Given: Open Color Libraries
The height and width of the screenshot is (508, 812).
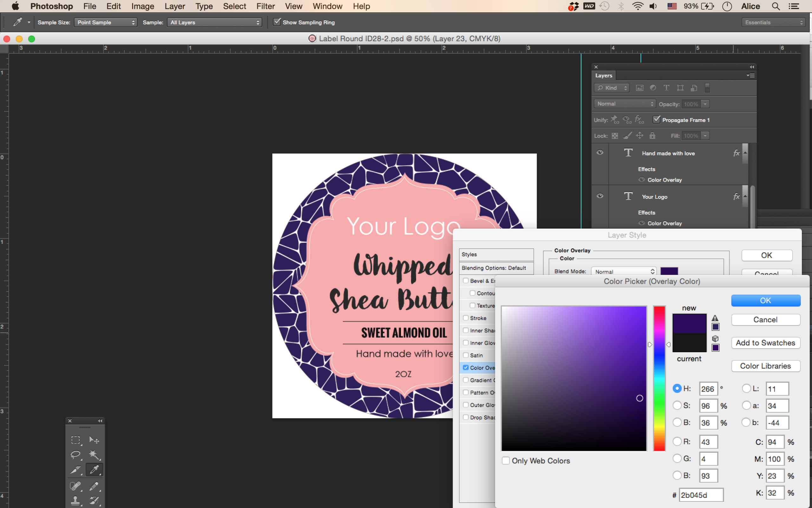Looking at the screenshot, I should point(766,366).
